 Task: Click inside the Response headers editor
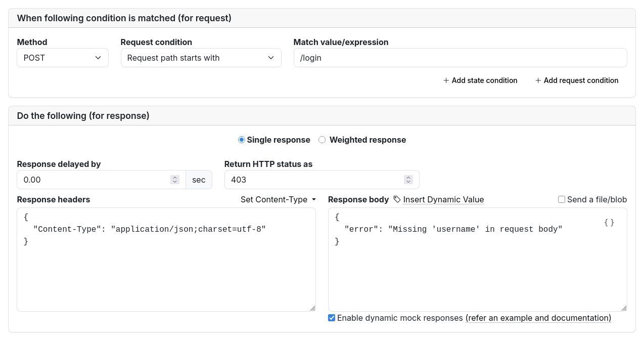166,273
